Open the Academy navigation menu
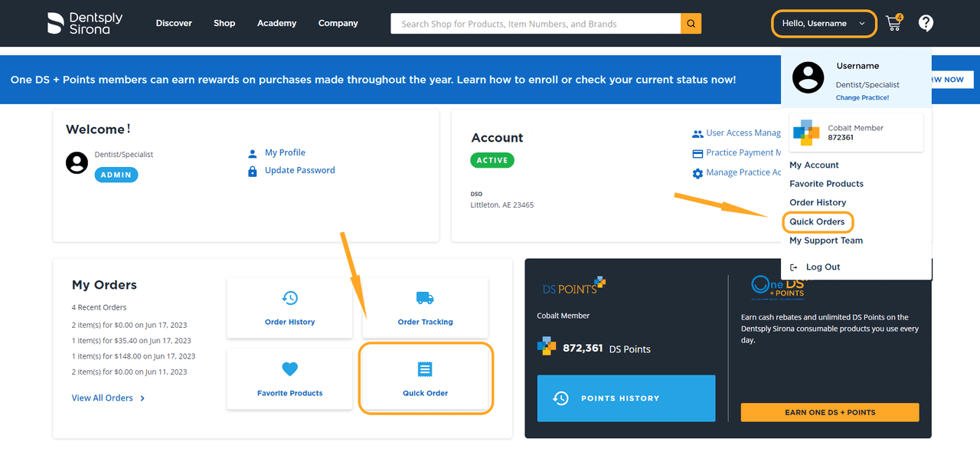980x452 pixels. 276,23
